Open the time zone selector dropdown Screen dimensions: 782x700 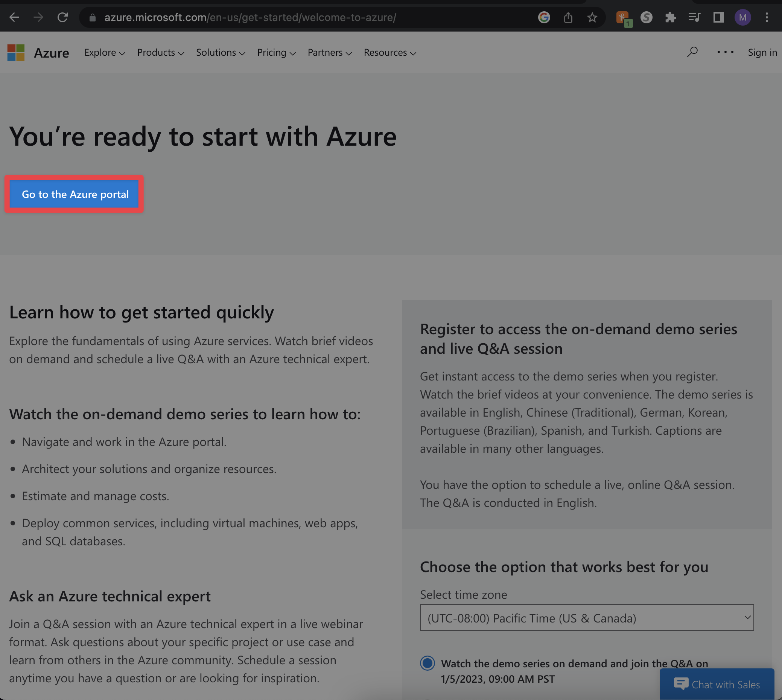tap(586, 617)
